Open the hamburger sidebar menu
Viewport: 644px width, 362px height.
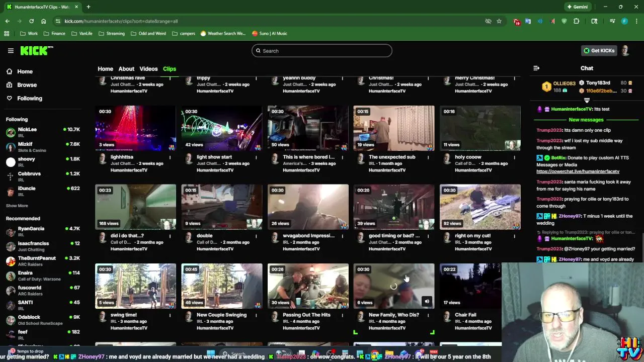pos(11,51)
